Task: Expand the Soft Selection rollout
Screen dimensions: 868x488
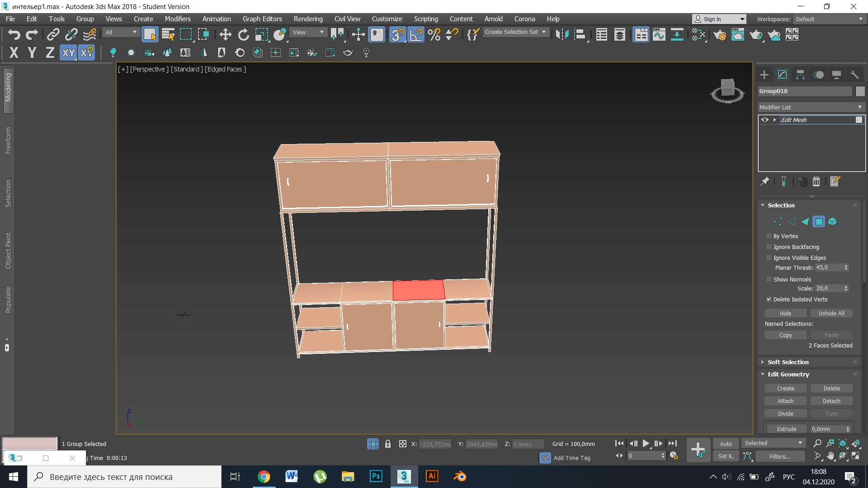Action: click(788, 361)
